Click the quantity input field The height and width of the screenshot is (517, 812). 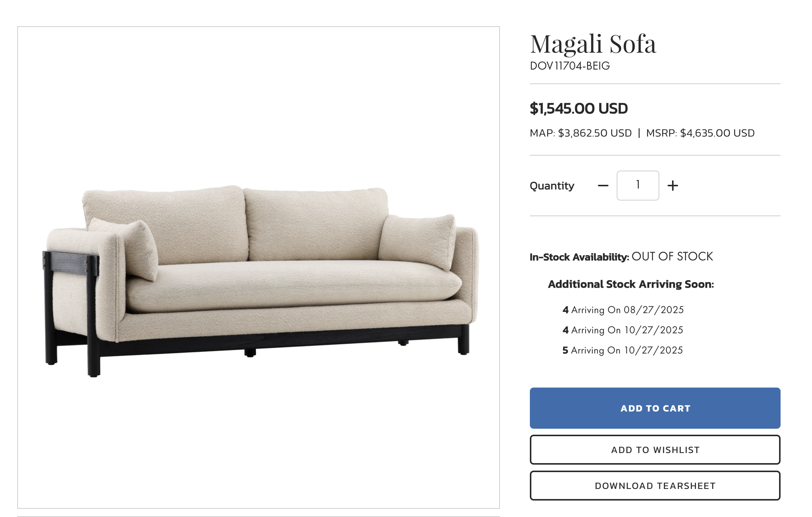tap(638, 186)
